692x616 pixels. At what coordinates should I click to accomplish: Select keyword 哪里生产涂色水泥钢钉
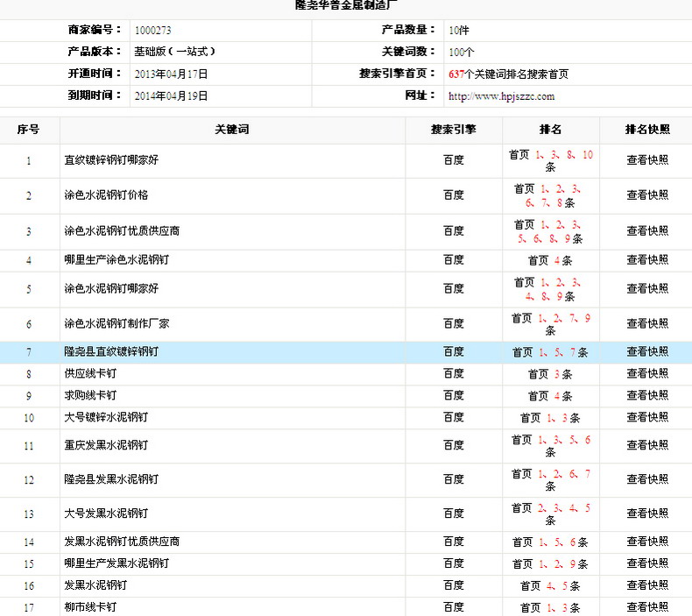point(117,260)
